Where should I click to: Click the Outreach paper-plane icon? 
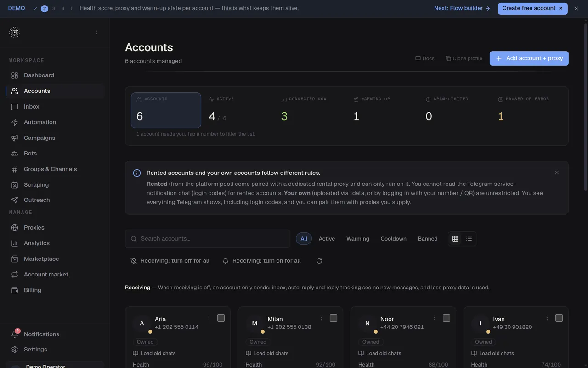pos(15,200)
